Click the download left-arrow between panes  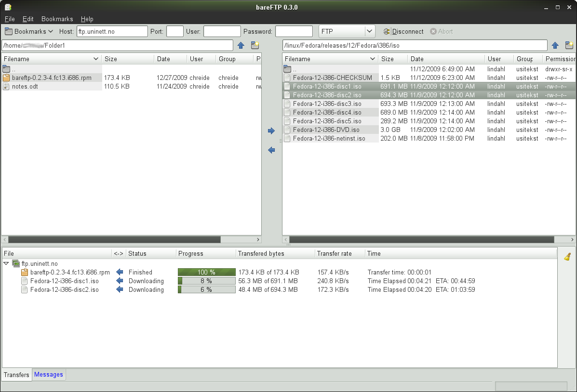point(271,150)
